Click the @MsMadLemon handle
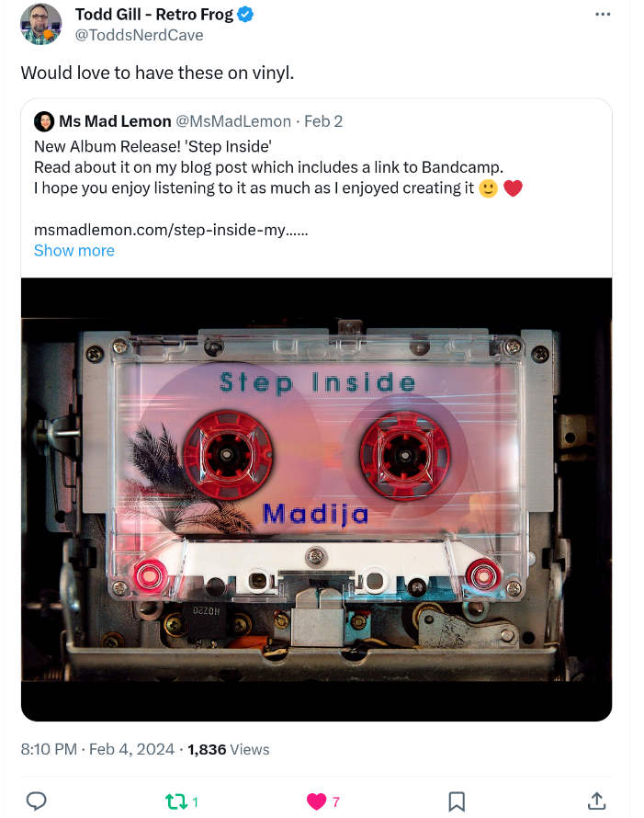The height and width of the screenshot is (818, 644). [x=233, y=121]
